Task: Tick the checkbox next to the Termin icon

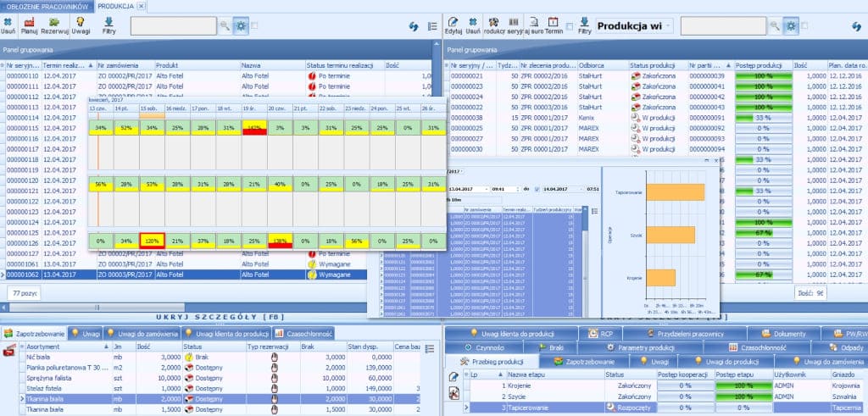Action: pos(570,25)
